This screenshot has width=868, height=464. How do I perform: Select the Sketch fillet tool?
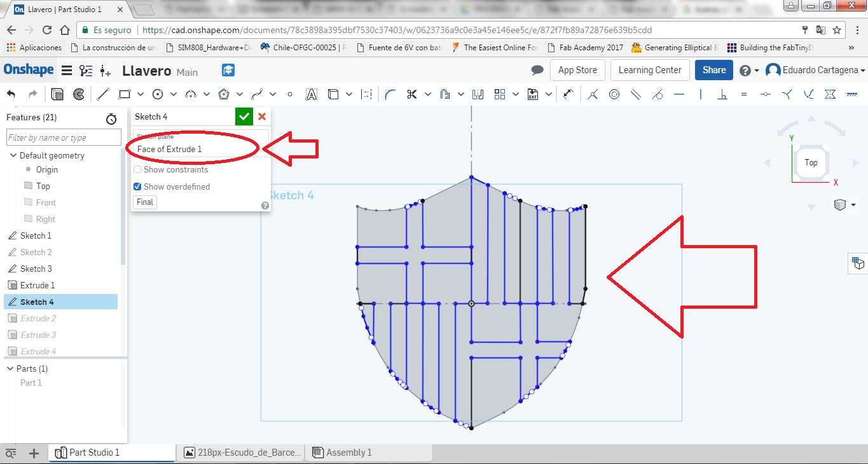click(x=390, y=94)
